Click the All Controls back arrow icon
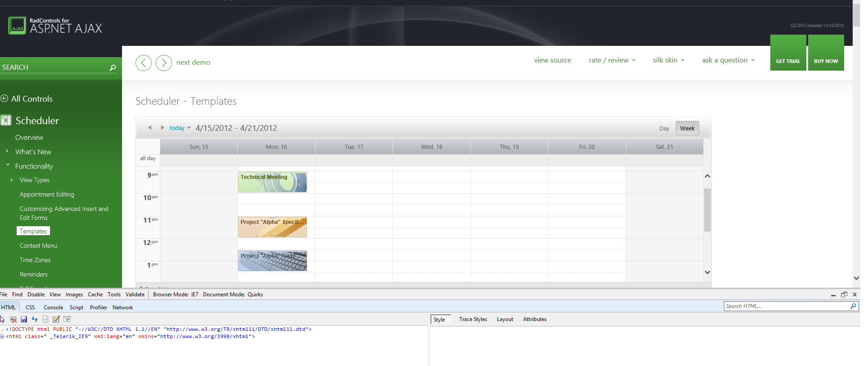This screenshot has width=868, height=366. 5,98
